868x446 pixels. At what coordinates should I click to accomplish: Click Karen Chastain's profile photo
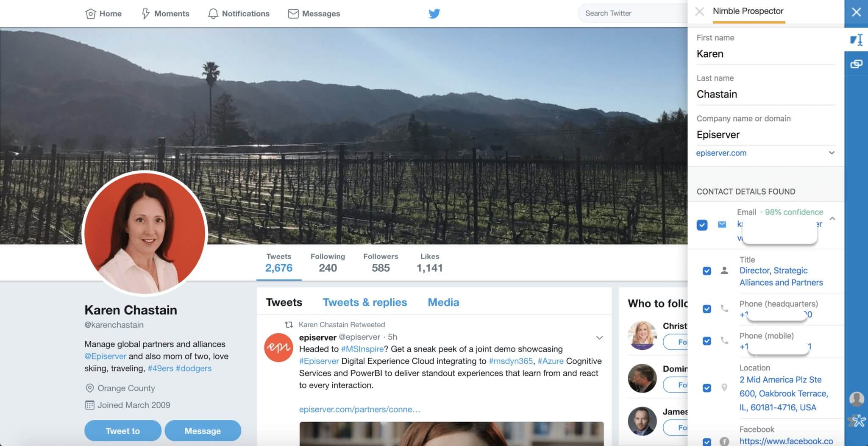click(145, 233)
